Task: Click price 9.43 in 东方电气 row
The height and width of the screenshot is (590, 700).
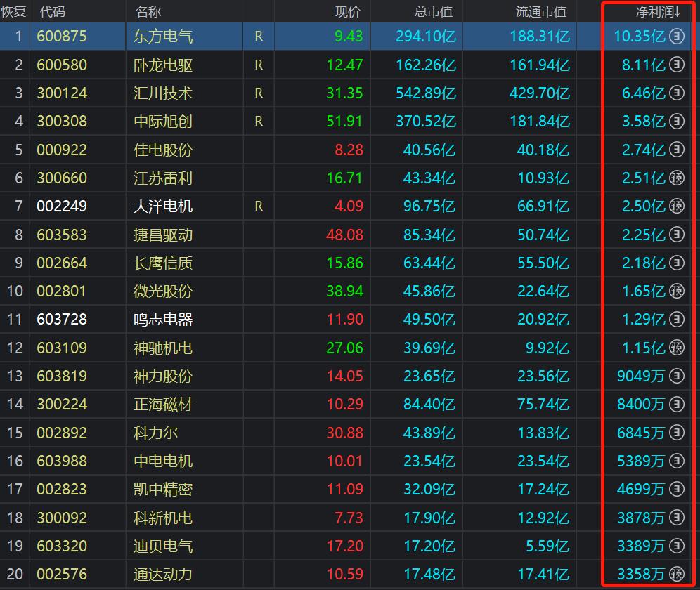Action: coord(349,36)
